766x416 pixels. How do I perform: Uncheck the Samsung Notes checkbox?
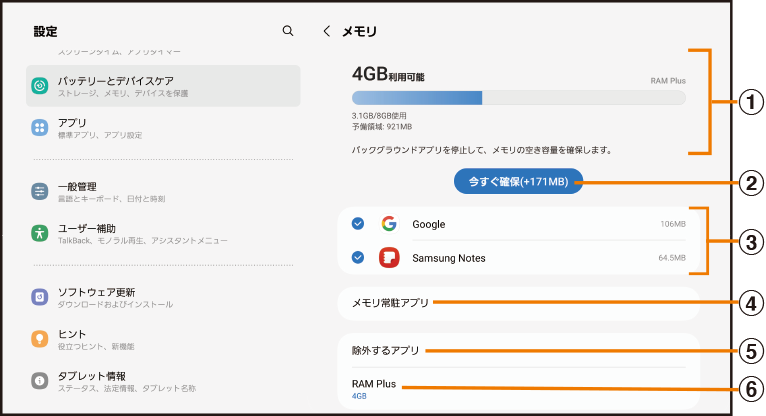click(x=358, y=258)
